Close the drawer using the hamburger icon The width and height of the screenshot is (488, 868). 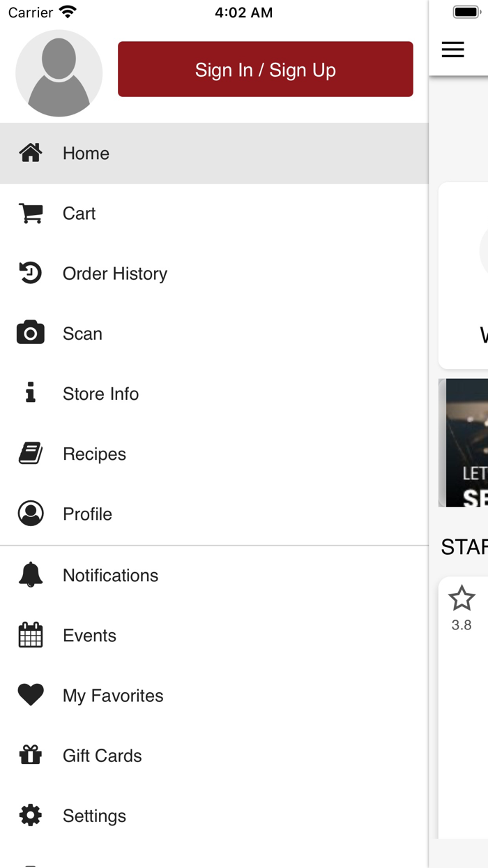453,50
